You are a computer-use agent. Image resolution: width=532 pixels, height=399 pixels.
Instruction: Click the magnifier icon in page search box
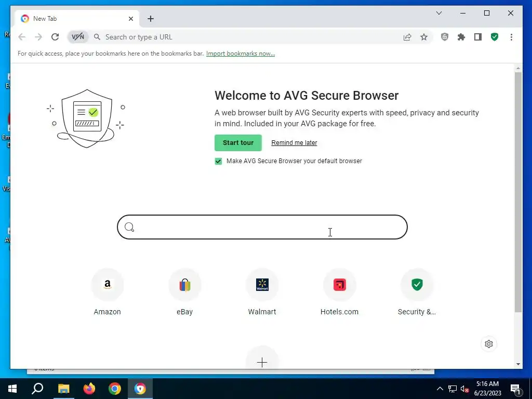pyautogui.click(x=129, y=227)
